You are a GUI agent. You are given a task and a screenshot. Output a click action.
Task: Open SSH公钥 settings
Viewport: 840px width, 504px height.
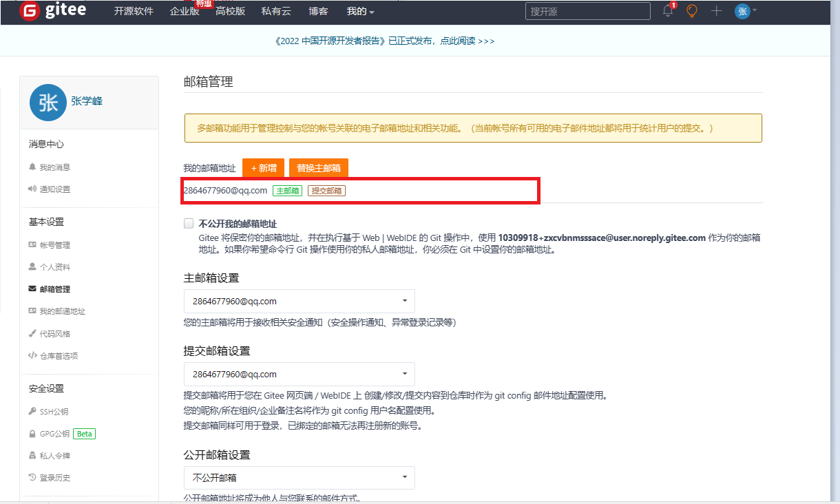54,412
